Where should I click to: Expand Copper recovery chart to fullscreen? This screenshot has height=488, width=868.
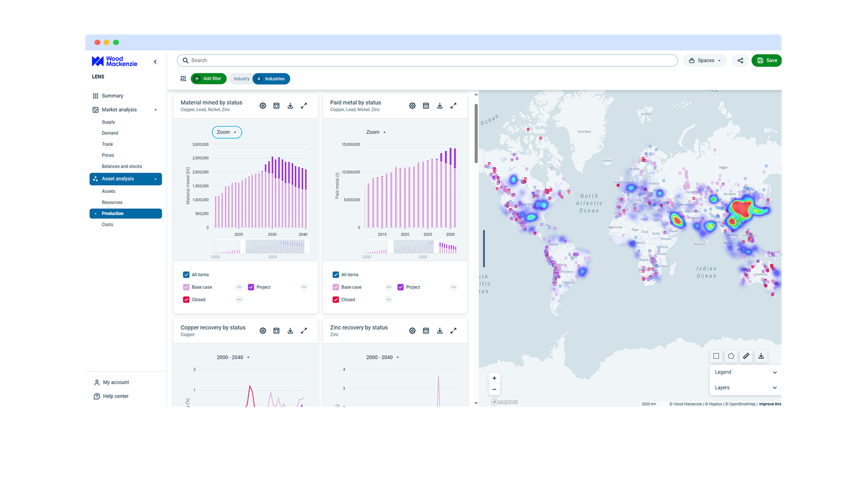[304, 331]
